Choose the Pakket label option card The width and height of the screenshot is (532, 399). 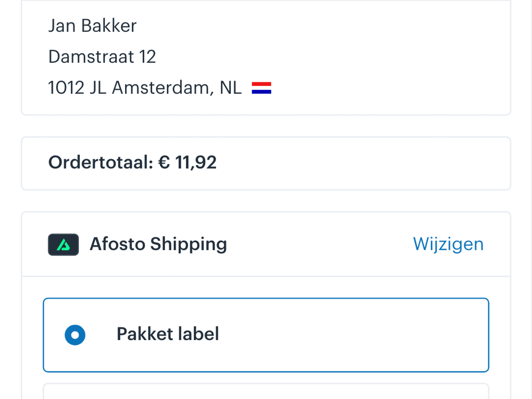point(266,335)
